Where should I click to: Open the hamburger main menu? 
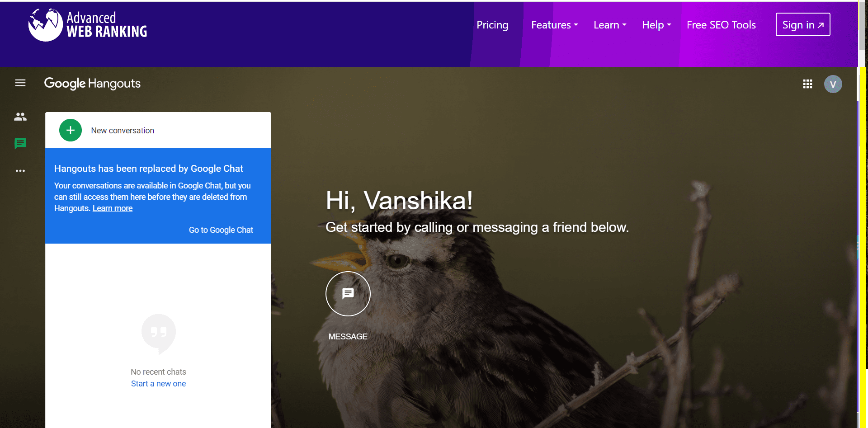point(20,83)
